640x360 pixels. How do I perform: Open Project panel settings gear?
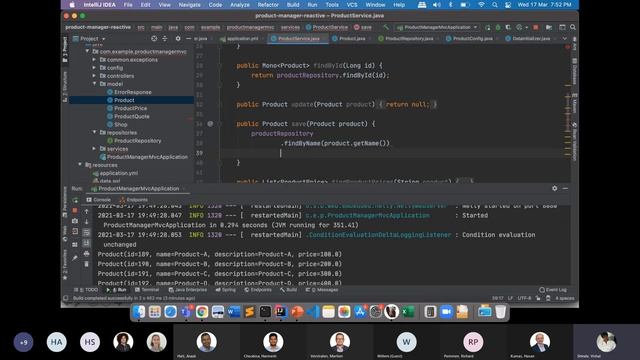click(178, 38)
